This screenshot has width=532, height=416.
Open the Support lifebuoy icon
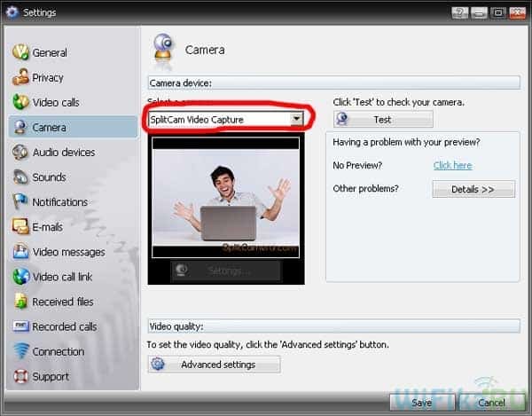(20, 376)
